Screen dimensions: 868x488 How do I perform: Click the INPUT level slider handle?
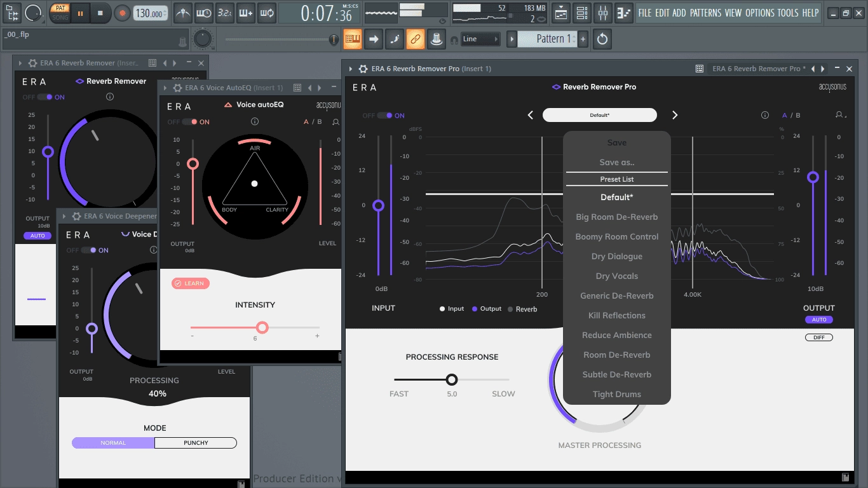379,205
